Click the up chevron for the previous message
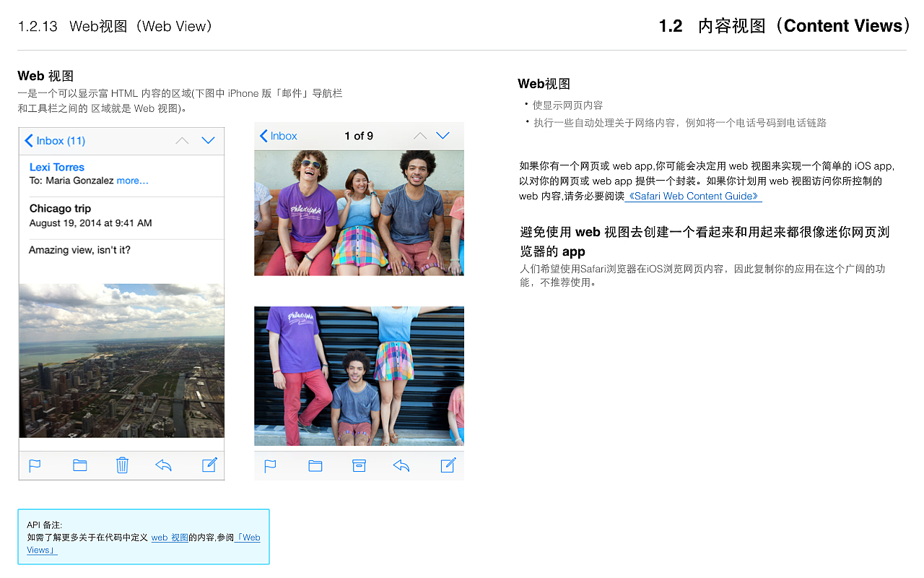 coord(182,141)
